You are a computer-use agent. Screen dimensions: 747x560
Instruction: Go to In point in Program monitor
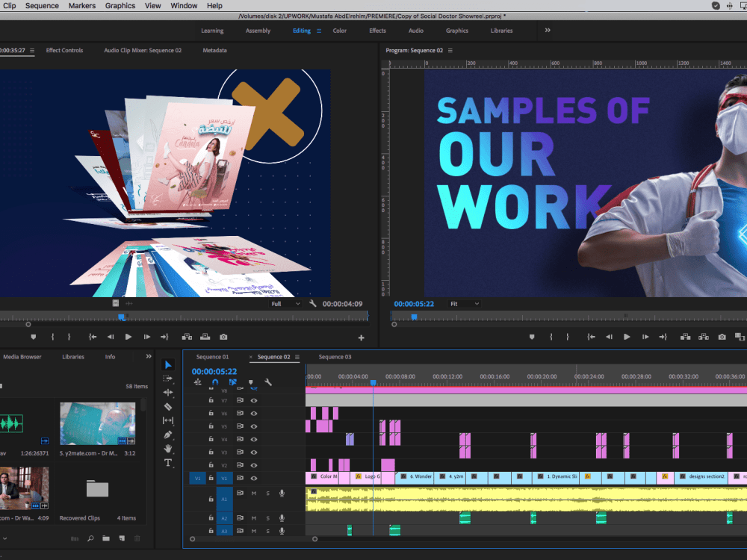591,337
